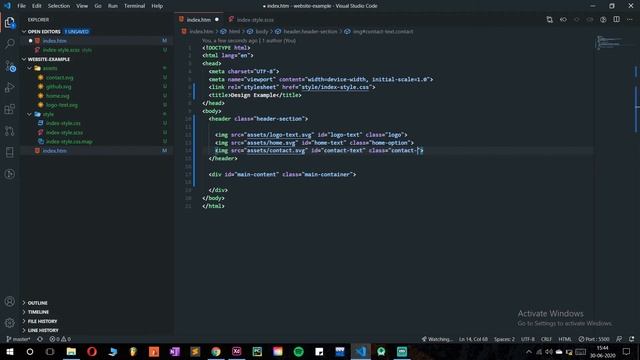The width and height of the screenshot is (640, 360).
Task: Open the Search view in the activity bar
Action: pos(9,44)
